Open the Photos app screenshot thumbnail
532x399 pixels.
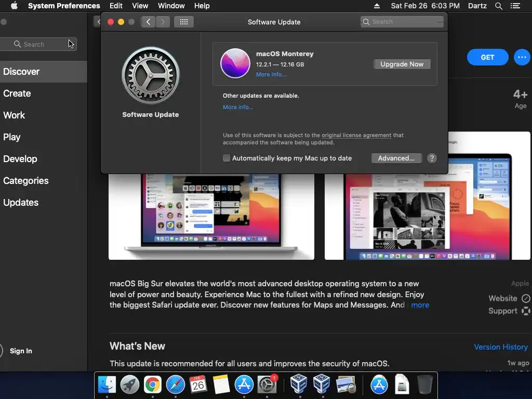tap(428, 196)
